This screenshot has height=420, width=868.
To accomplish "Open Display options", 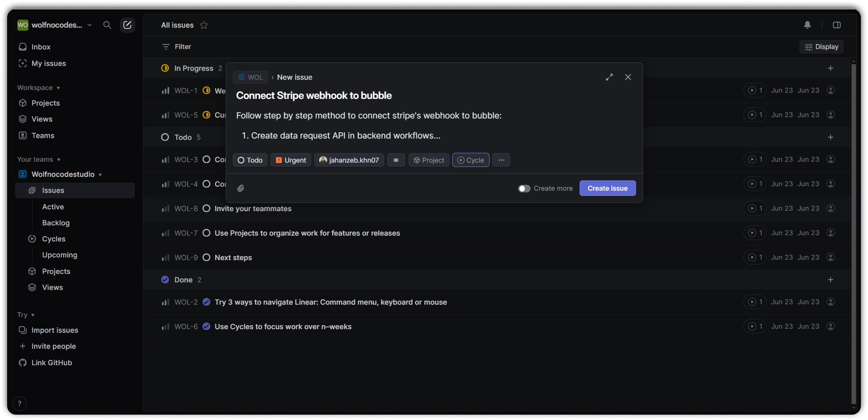I will (x=821, y=47).
